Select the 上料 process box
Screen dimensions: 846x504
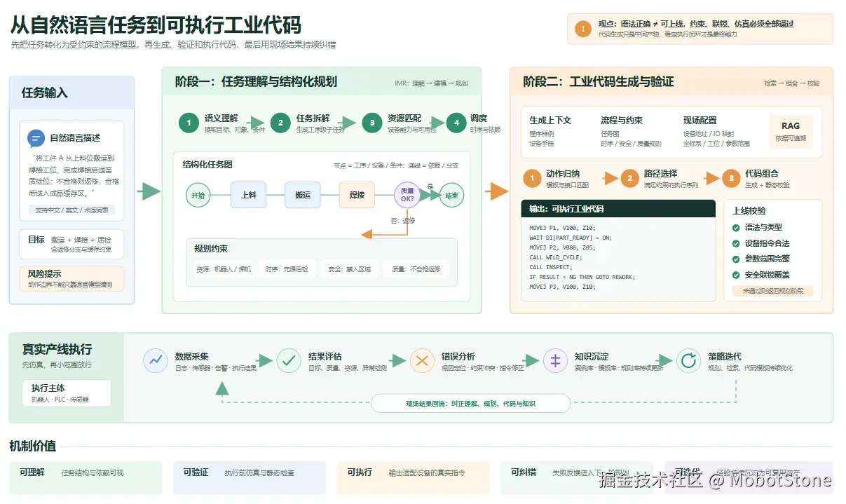[249, 195]
